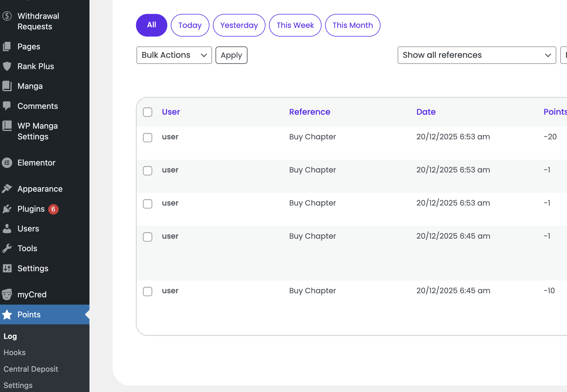Select the checkbox for -10 points row
Screen dimensions: 567x392
[148, 291]
